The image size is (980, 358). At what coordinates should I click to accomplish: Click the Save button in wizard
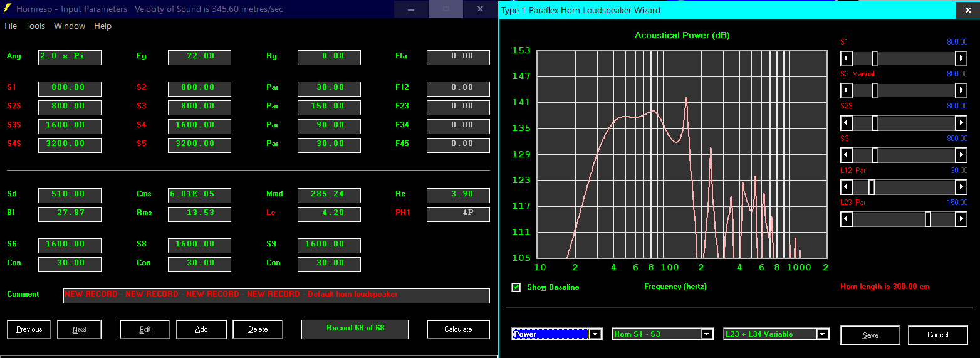[870, 335]
